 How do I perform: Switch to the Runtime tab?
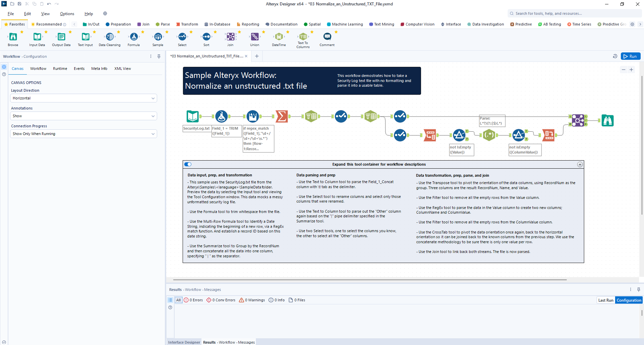60,69
